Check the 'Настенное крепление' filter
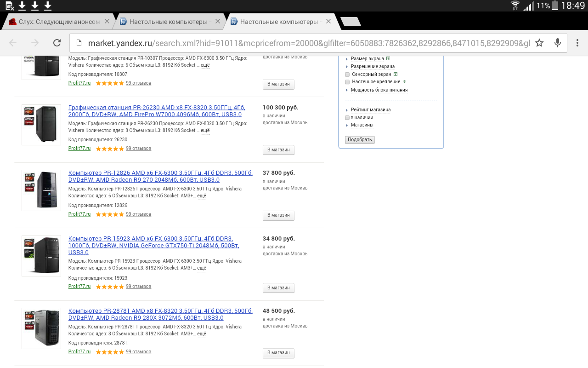Image resolution: width=588 pixels, height=368 pixels. [x=347, y=82]
